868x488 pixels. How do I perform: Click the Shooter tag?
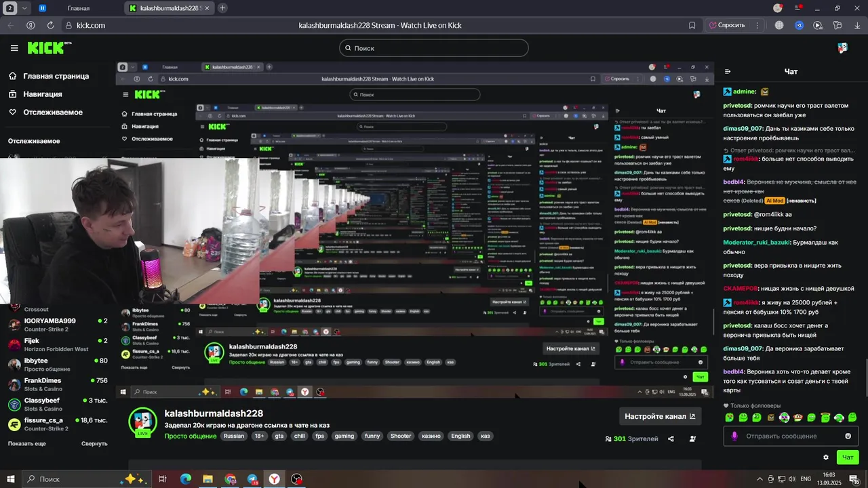click(x=400, y=436)
